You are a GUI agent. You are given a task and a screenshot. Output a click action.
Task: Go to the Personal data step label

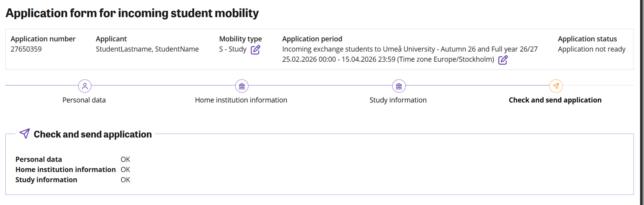point(84,100)
